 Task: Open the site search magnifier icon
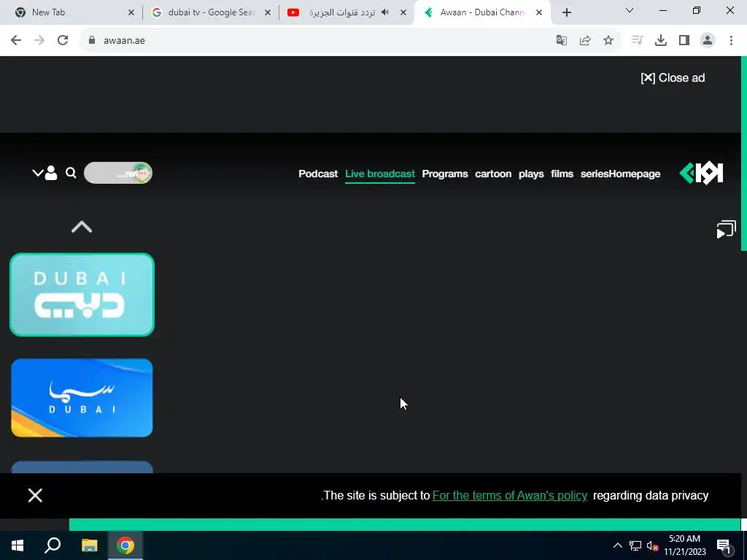pyautogui.click(x=71, y=173)
